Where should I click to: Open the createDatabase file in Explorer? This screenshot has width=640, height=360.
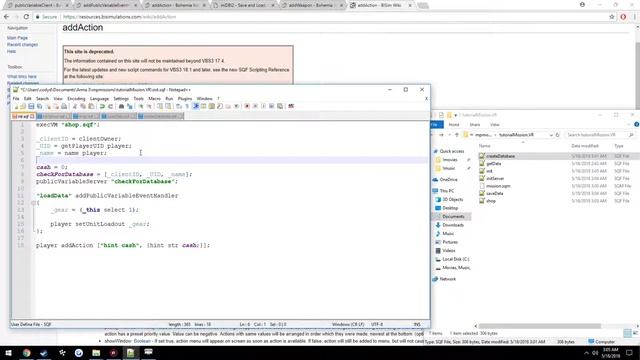click(x=500, y=156)
